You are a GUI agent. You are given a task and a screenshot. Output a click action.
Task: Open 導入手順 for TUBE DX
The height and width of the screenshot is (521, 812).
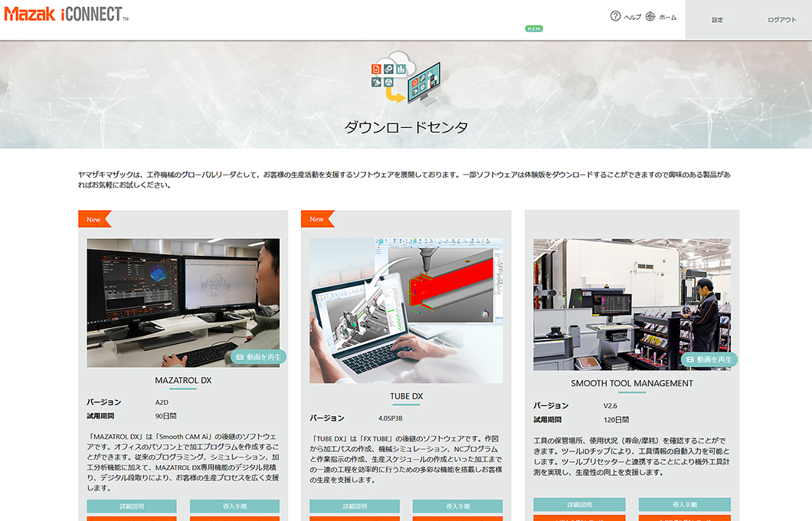[x=458, y=506]
